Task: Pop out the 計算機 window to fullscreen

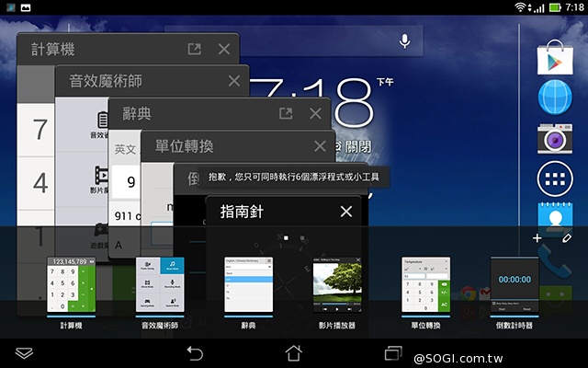Action: point(194,49)
